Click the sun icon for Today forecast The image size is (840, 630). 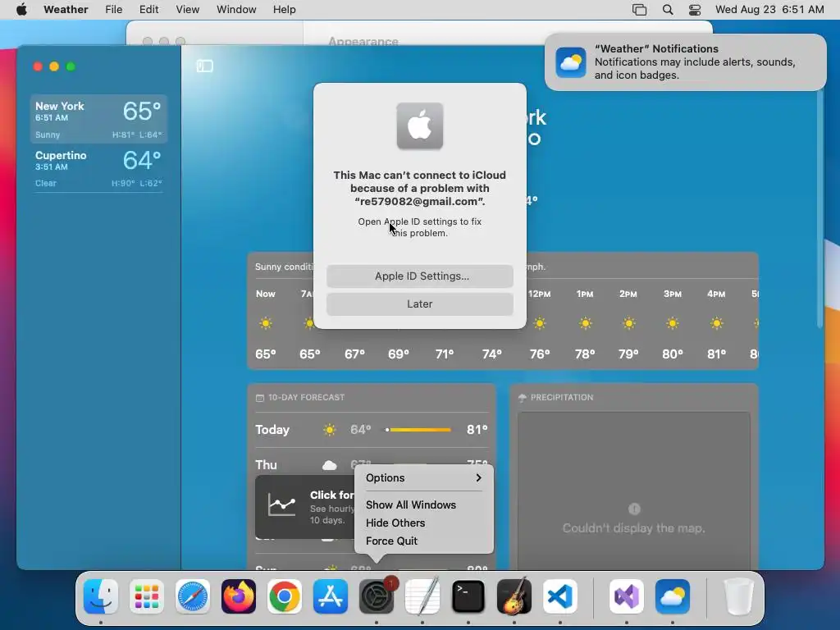click(x=330, y=430)
